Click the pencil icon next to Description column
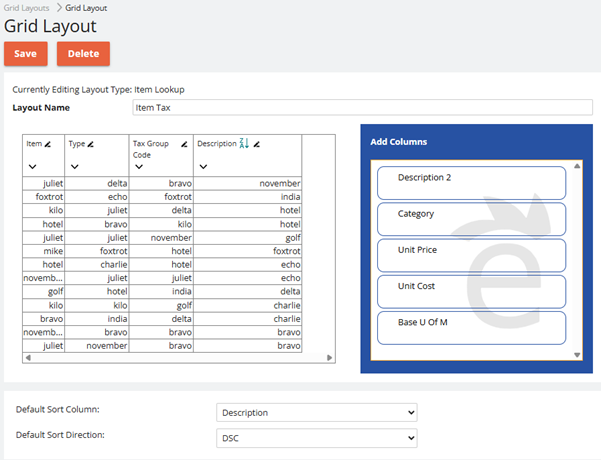Viewport: 601px width, 460px height. click(256, 144)
